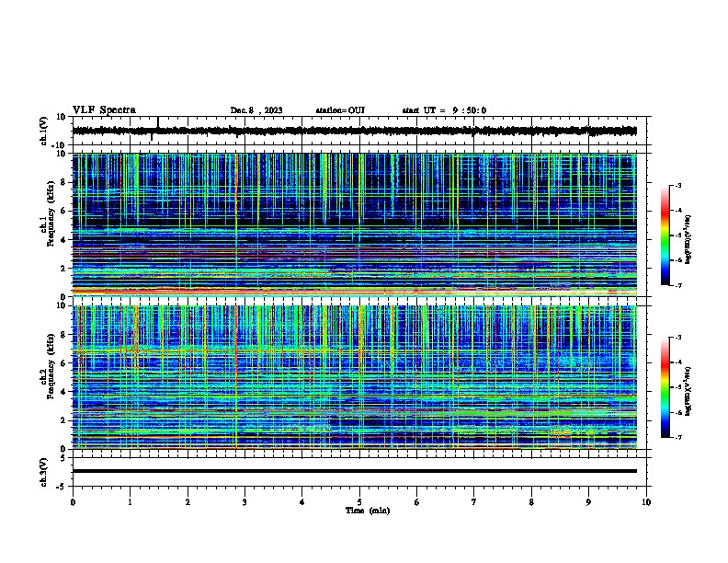
Task: Click the station label in the header
Action: (x=340, y=110)
